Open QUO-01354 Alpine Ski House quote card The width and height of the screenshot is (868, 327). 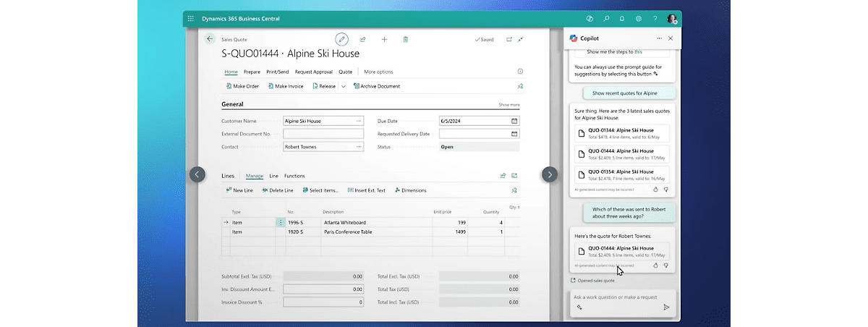tap(623, 174)
